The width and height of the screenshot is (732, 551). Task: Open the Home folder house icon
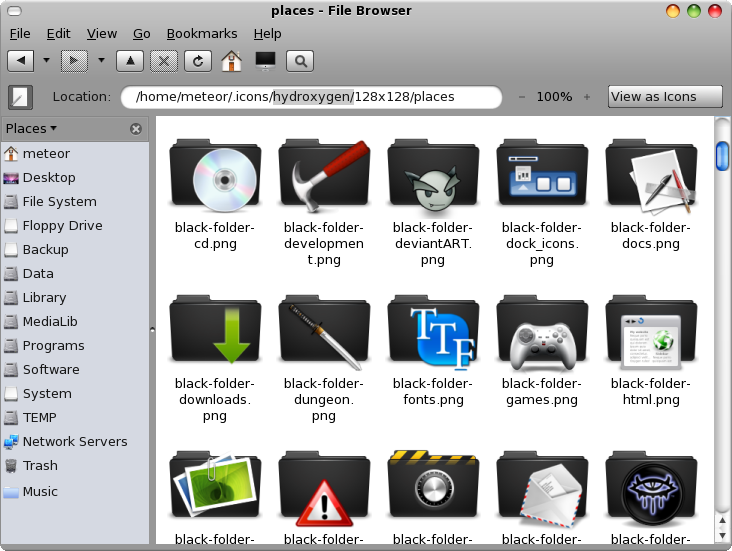pos(232,61)
